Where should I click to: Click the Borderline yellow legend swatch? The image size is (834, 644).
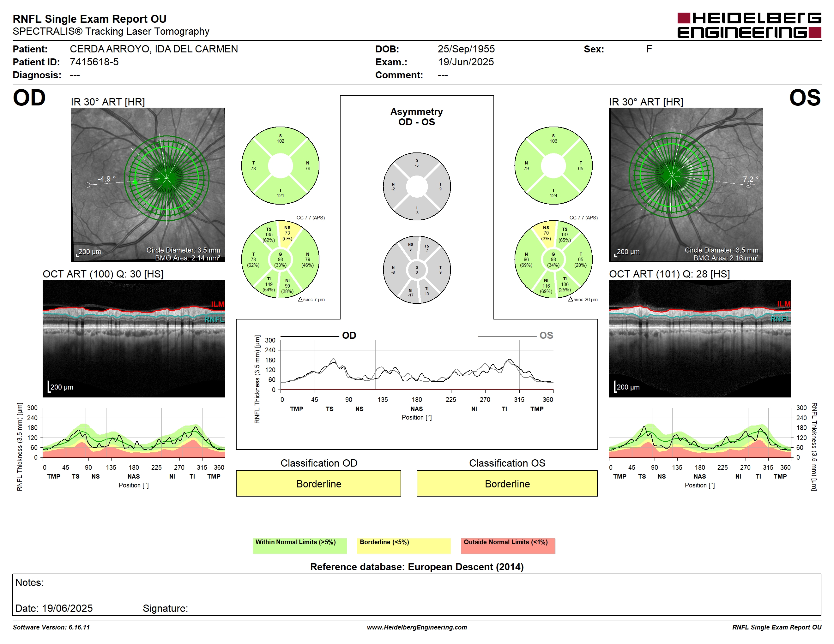pyautogui.click(x=404, y=546)
